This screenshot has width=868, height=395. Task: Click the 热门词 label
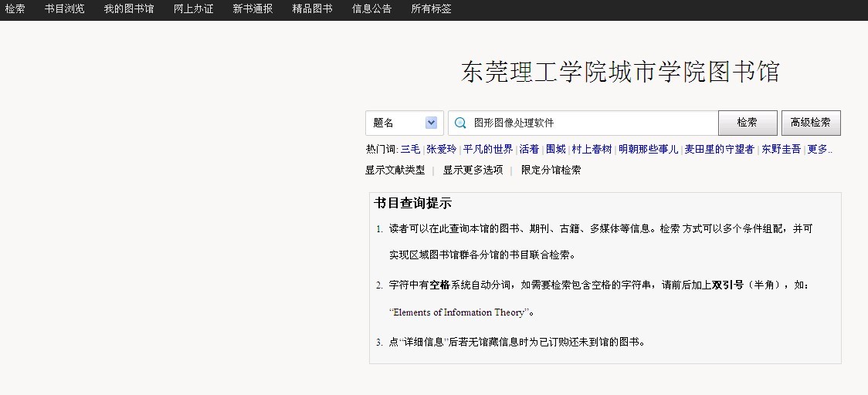click(381, 150)
